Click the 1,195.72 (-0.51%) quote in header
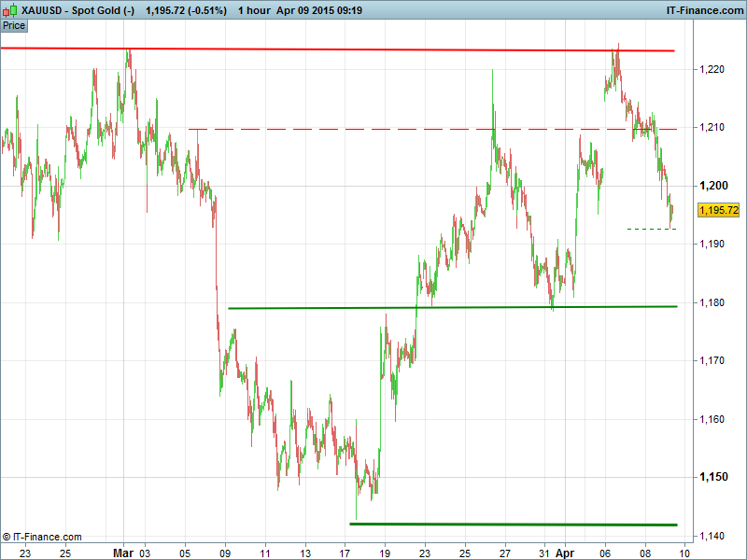The width and height of the screenshot is (747, 560). coord(187,10)
